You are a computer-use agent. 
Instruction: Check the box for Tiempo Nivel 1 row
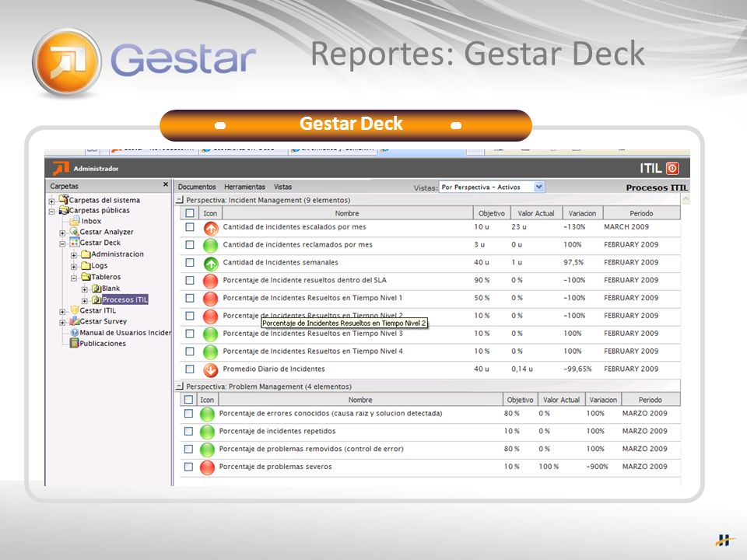(190, 298)
